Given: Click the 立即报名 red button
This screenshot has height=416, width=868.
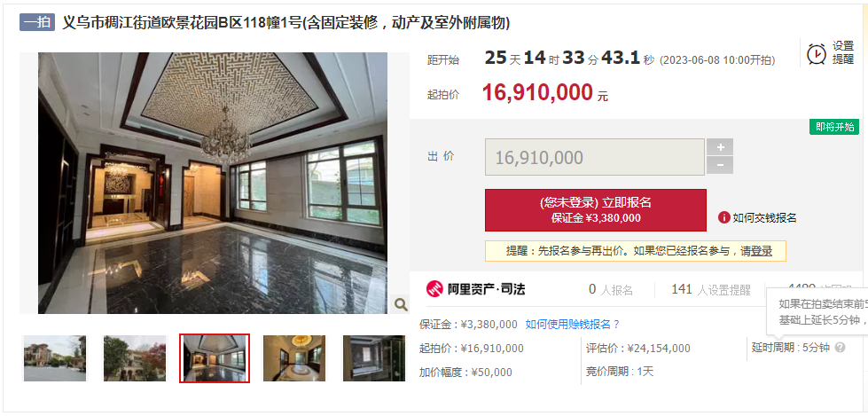Looking at the screenshot, I should [596, 210].
